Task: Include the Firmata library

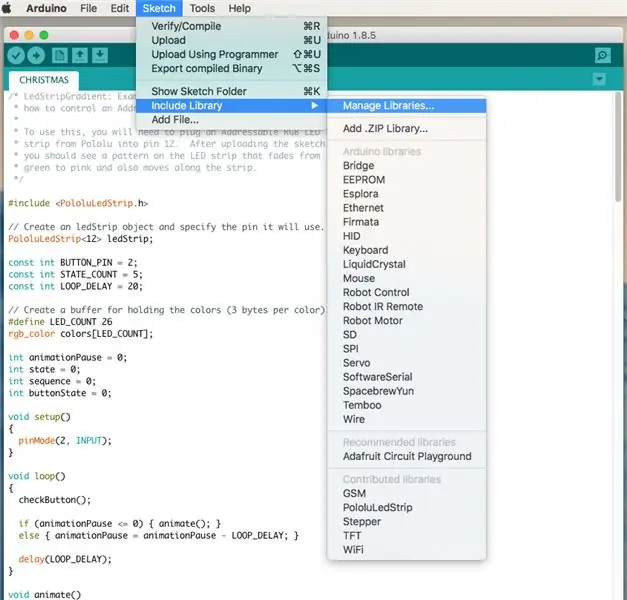Action: (406, 222)
